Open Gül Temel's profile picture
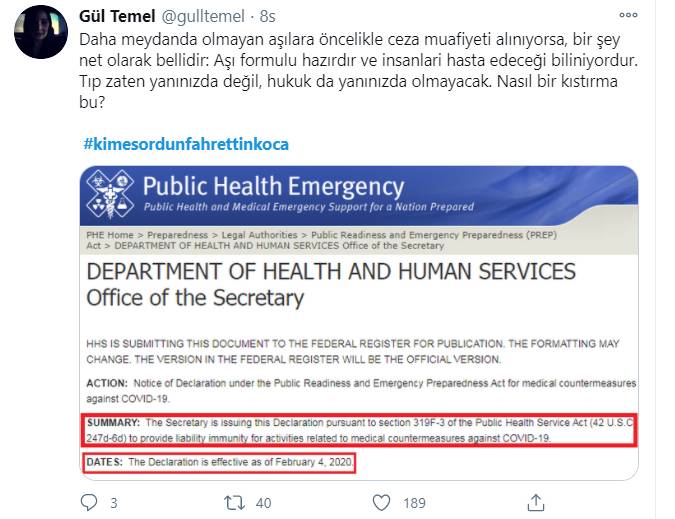 41,32
